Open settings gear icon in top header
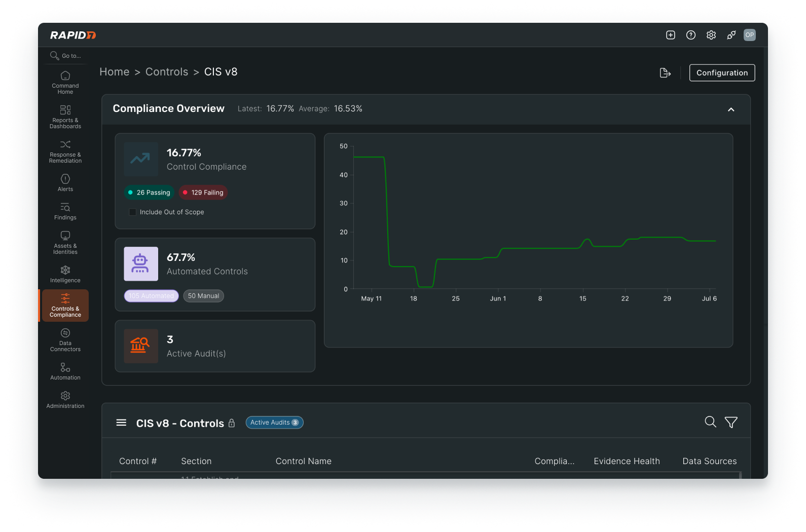The height and width of the screenshot is (532, 806). pyautogui.click(x=711, y=35)
